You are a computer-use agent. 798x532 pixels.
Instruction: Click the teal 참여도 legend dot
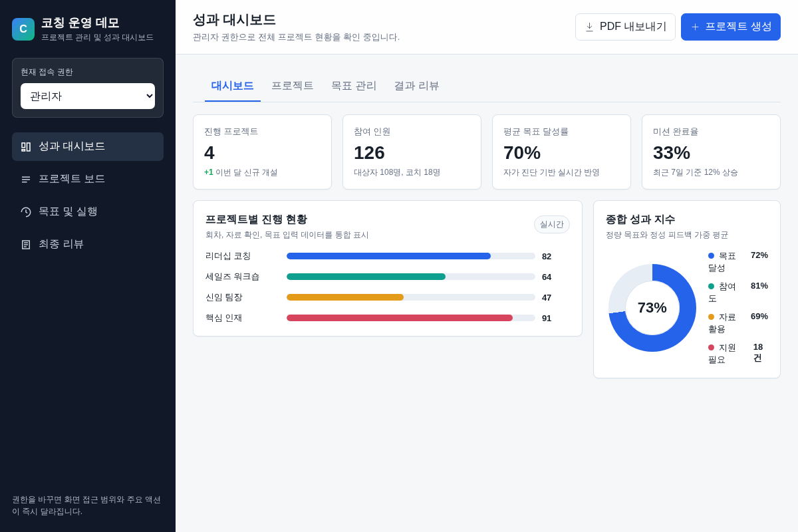tap(711, 286)
